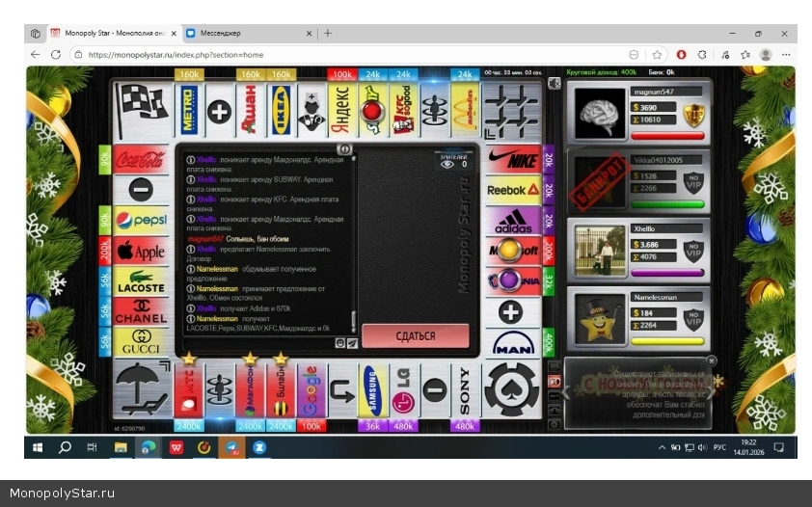Click the METRO board tile
The width and height of the screenshot is (812, 507).
click(189, 110)
